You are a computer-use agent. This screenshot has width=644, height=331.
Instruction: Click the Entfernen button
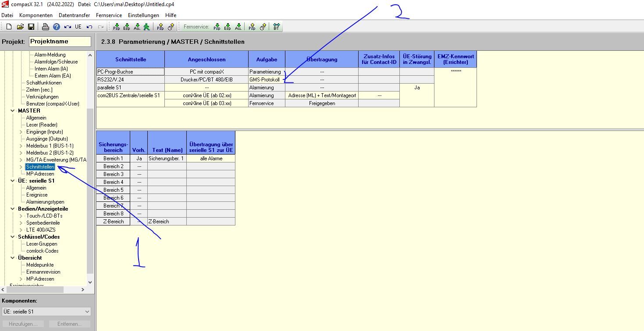coord(69,324)
